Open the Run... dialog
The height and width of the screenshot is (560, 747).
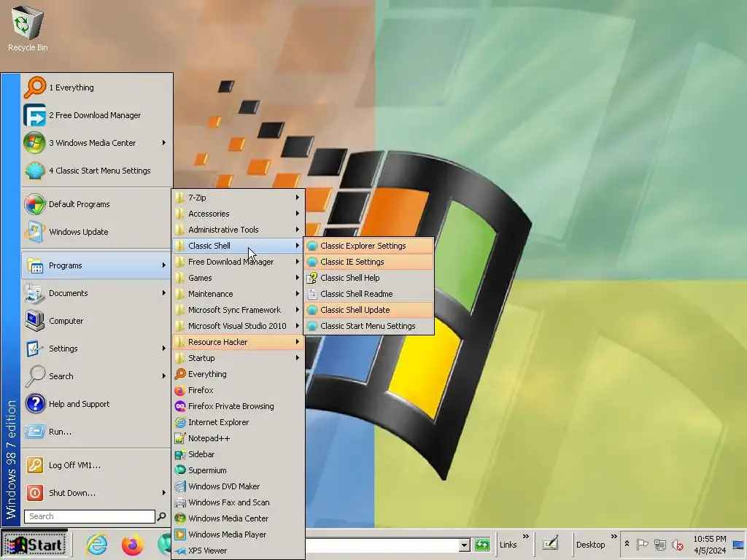[97, 432]
